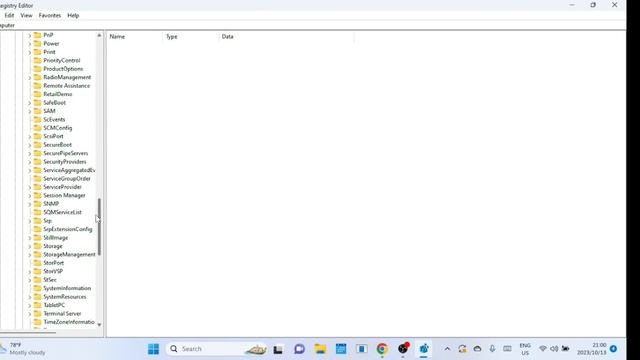Expand the Srp key

point(29,221)
